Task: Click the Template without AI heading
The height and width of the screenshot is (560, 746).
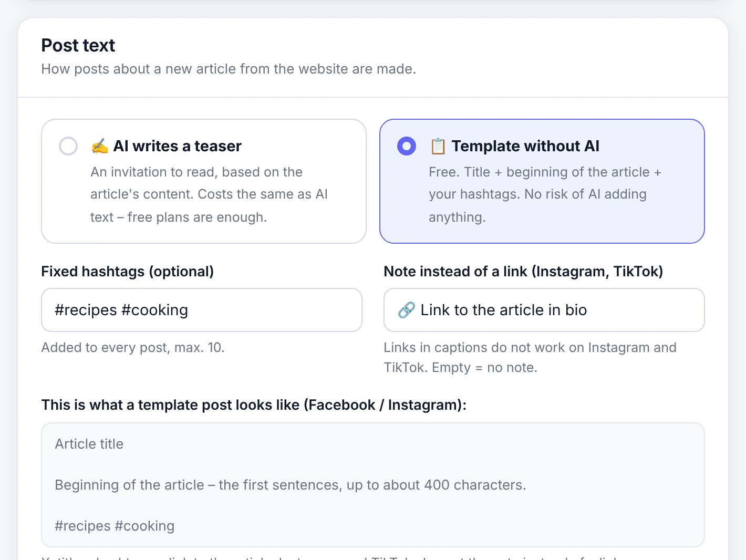Action: click(x=525, y=146)
